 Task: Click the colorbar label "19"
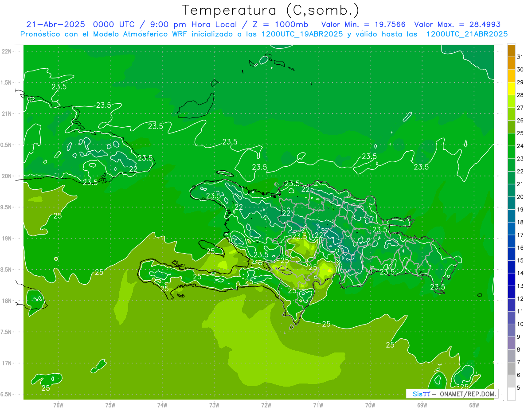tap(520, 210)
